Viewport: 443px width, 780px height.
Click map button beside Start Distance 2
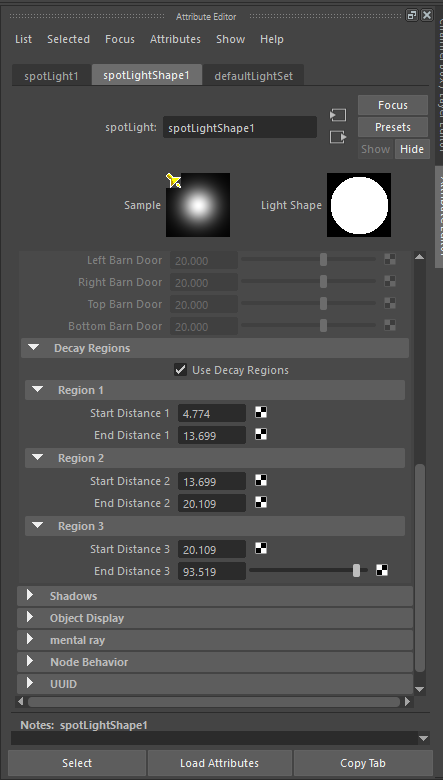(261, 480)
